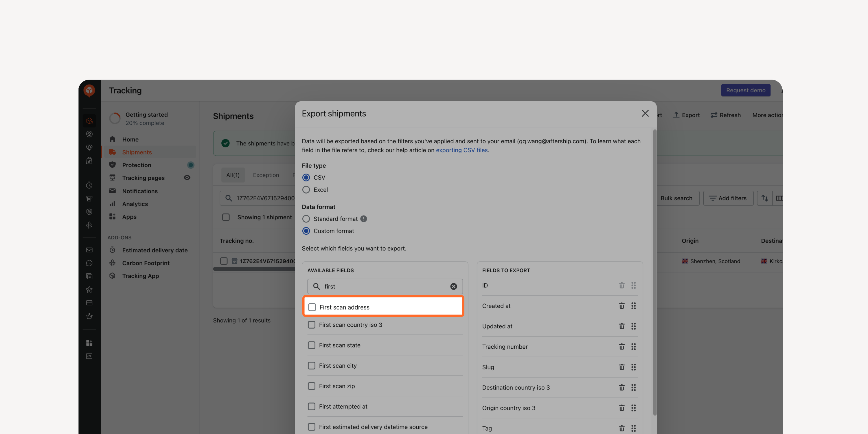Choose Standard format data option
Image resolution: width=868 pixels, height=434 pixels.
click(x=306, y=219)
